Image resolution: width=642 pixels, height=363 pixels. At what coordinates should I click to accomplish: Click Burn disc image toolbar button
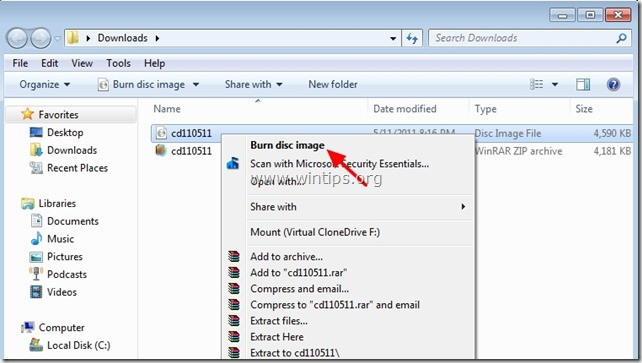[142, 84]
